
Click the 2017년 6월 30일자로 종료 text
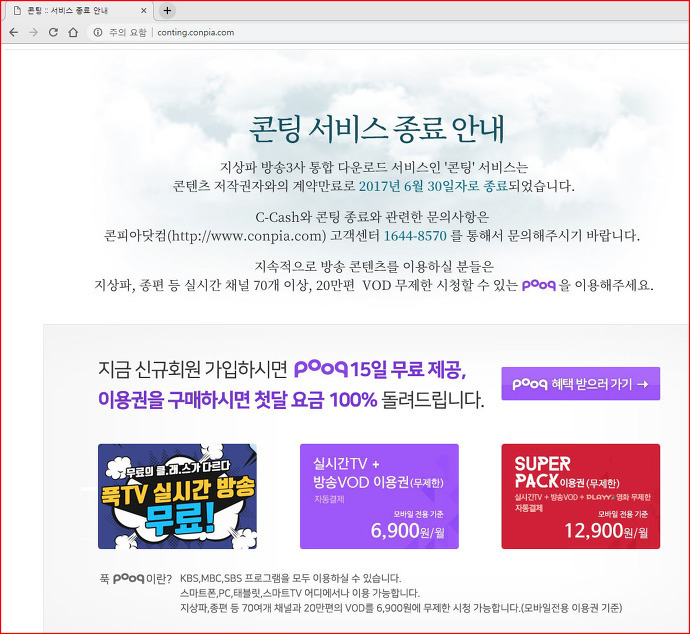(433, 186)
